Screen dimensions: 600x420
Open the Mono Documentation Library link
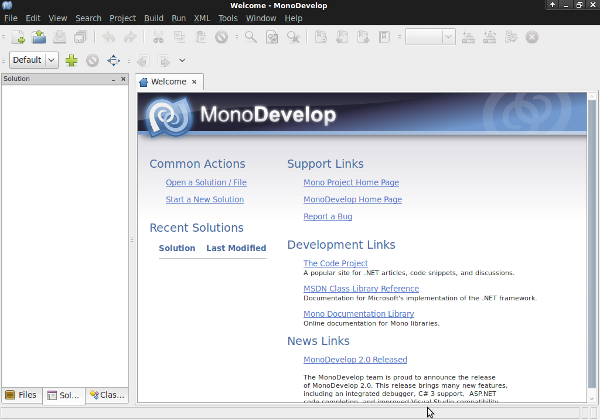point(359,314)
